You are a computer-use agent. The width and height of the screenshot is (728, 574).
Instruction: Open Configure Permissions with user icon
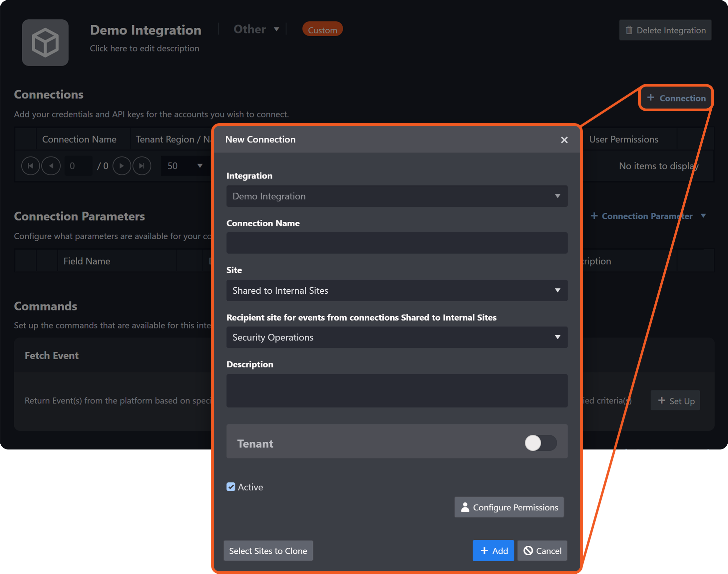pos(509,507)
